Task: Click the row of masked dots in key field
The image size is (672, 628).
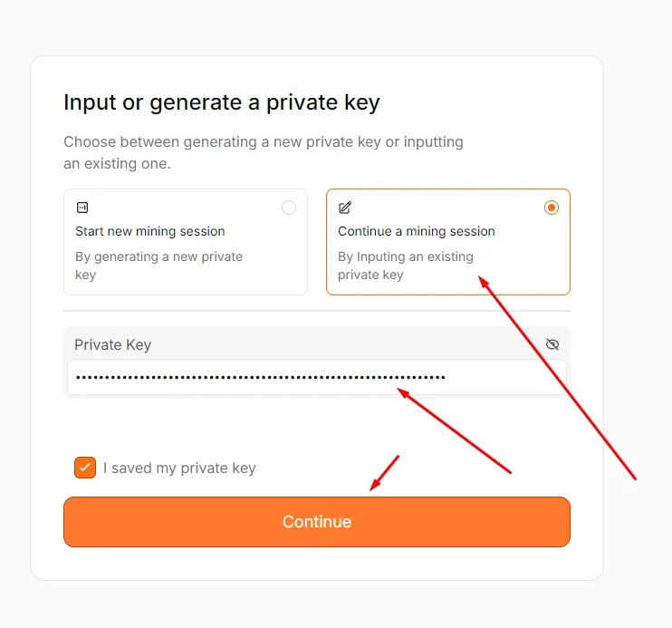Action: (x=261, y=378)
